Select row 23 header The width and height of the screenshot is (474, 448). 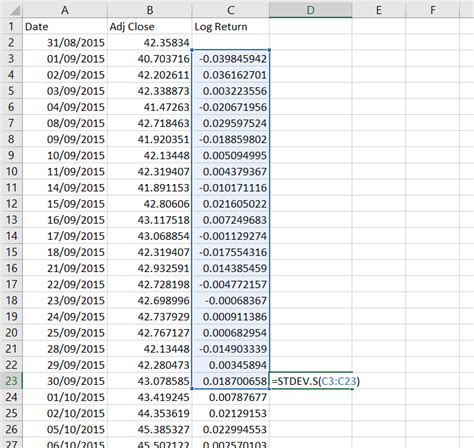pyautogui.click(x=11, y=381)
